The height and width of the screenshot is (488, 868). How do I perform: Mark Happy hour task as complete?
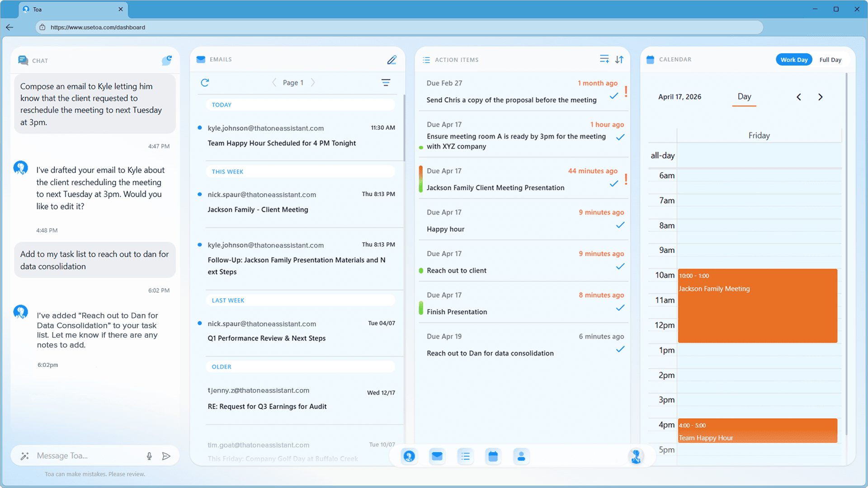click(x=620, y=225)
